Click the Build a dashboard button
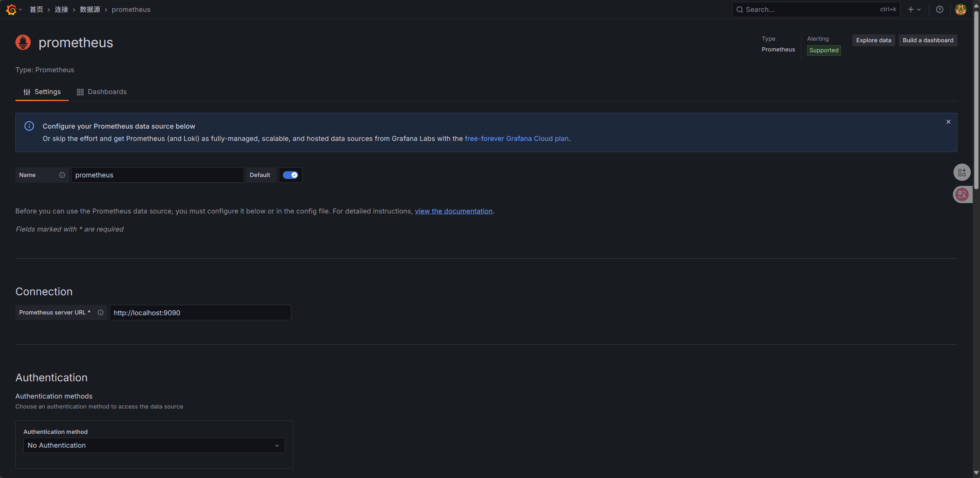Screen dimensions: 980x478 pyautogui.click(x=928, y=40)
